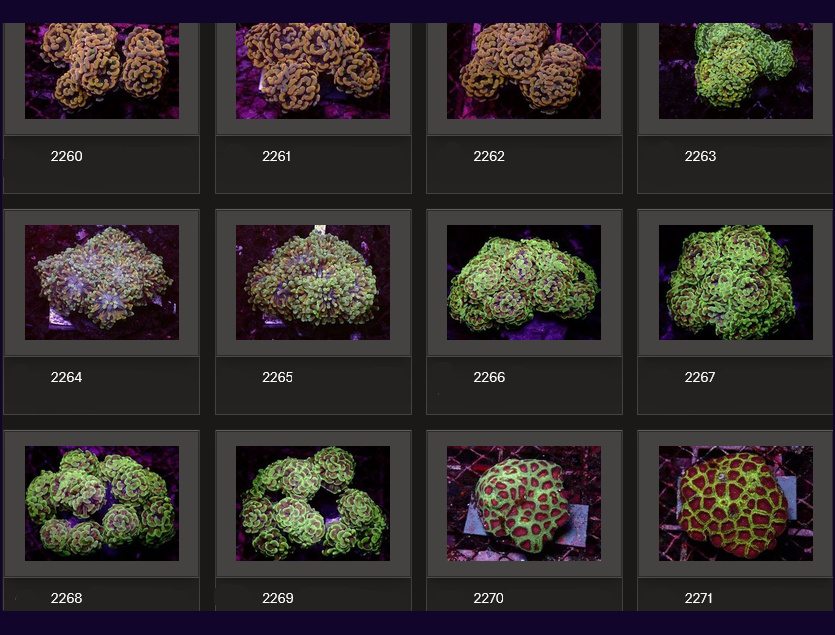Select the label 2266
The height and width of the screenshot is (635, 835).
point(489,377)
